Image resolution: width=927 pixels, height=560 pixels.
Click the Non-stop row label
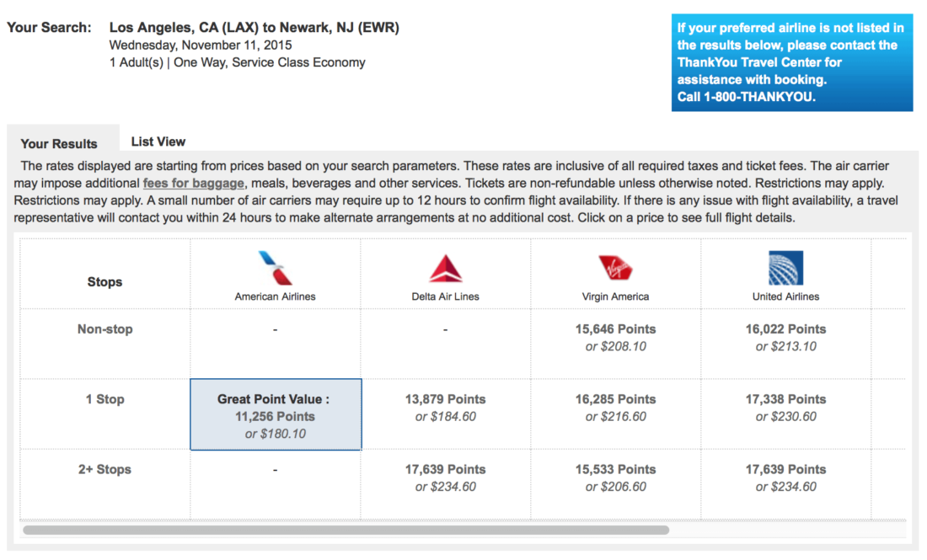tap(104, 329)
